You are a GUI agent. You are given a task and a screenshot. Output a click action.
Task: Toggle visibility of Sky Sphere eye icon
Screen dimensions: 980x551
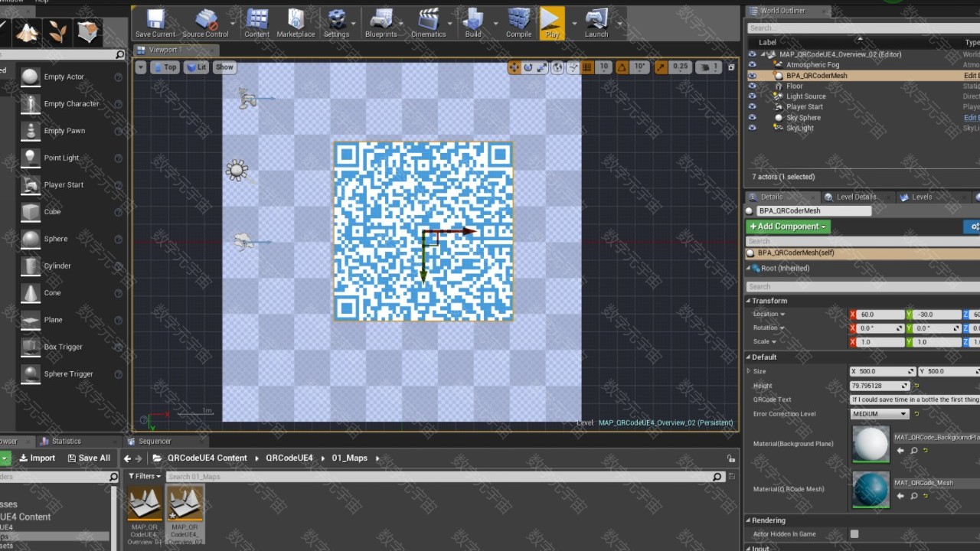(x=752, y=118)
